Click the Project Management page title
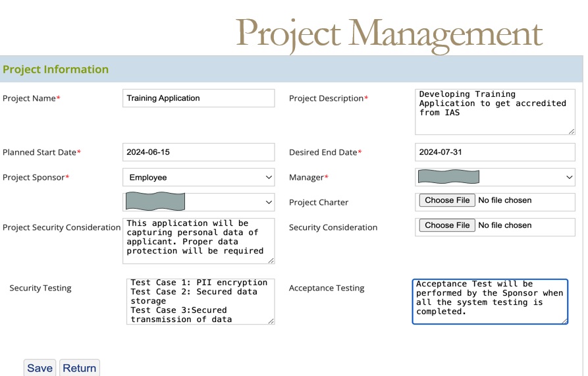Viewport: 588px width, 376px height. click(388, 33)
